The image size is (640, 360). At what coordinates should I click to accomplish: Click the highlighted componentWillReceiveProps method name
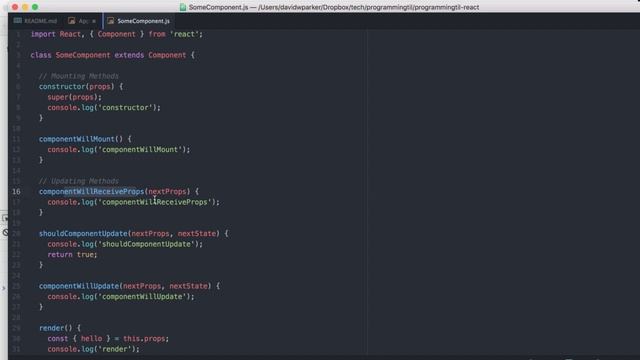[x=91, y=191]
